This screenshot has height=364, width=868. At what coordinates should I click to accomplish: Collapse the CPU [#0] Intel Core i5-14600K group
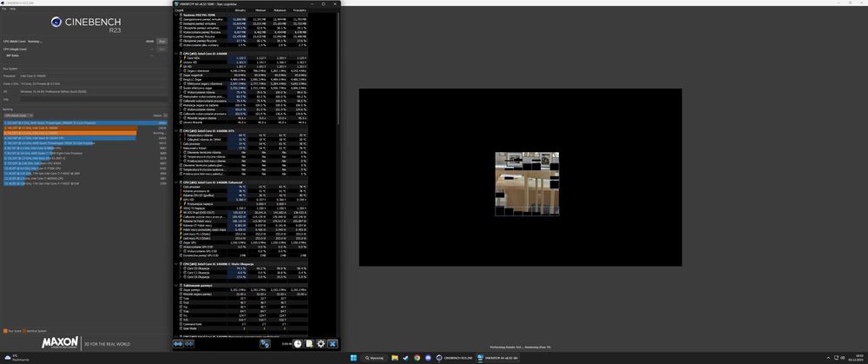point(176,53)
